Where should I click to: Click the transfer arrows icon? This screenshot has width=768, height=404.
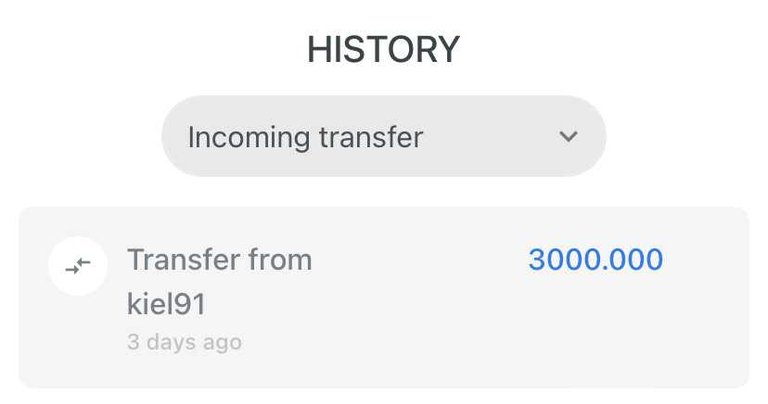point(78,266)
